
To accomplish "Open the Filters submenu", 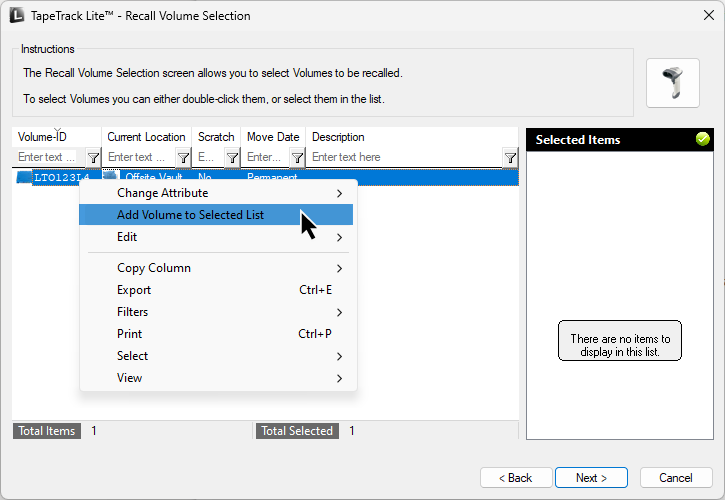I will (216, 312).
